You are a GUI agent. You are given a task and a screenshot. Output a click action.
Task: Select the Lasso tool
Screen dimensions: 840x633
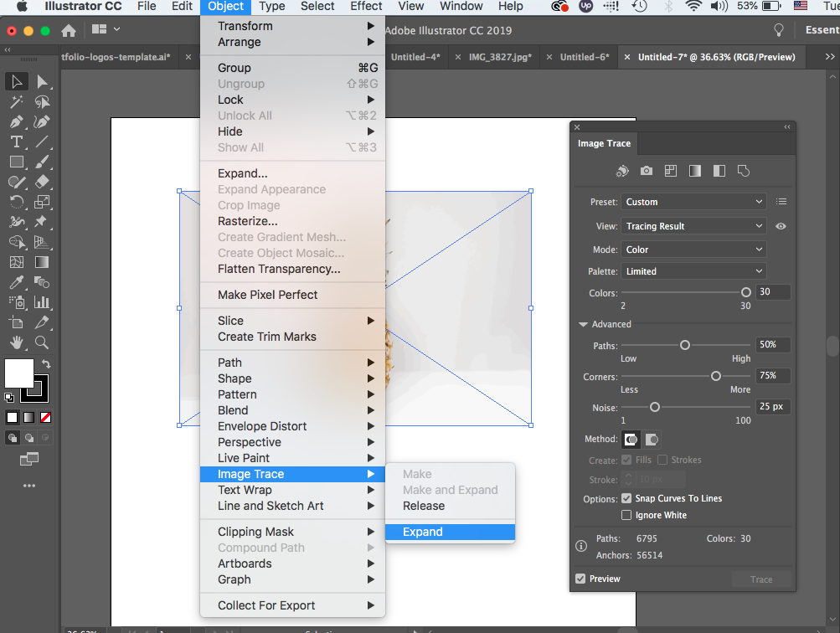pos(42,102)
